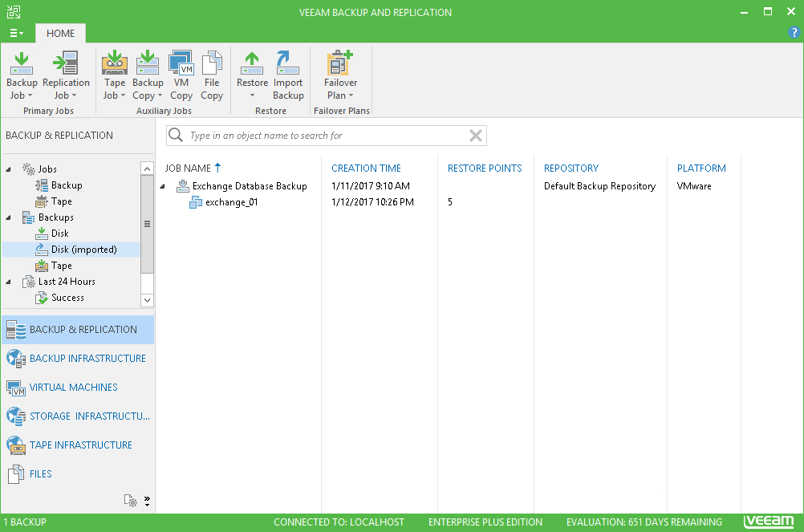Select Backup under Jobs

click(66, 185)
